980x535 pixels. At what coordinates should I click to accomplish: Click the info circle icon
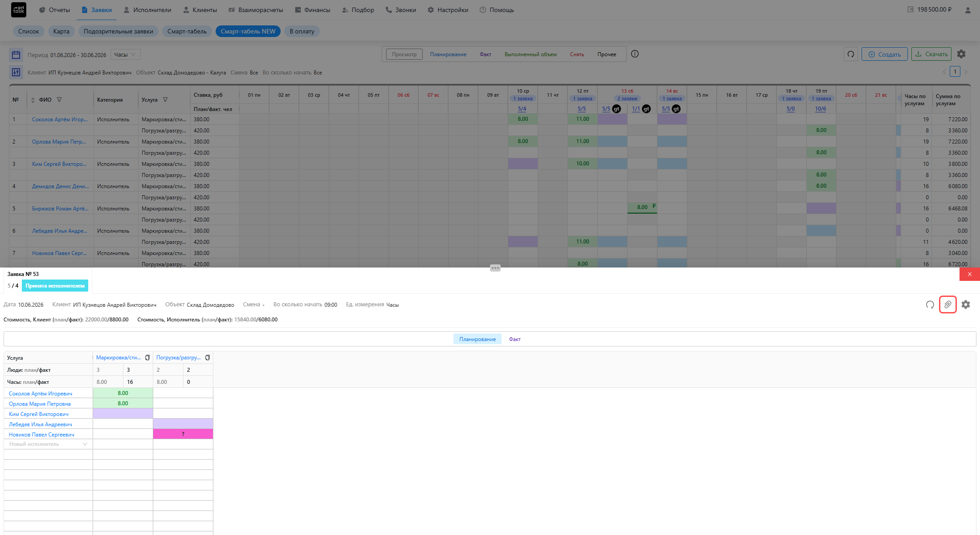click(635, 54)
